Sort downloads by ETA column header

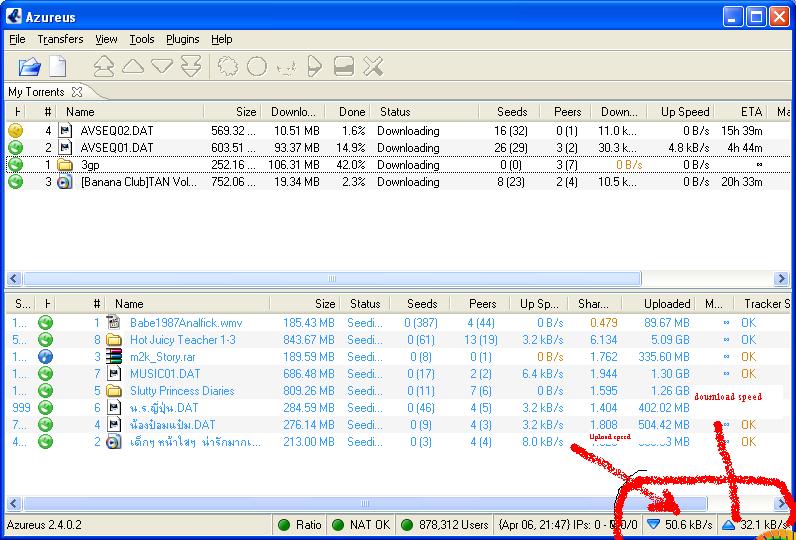pyautogui.click(x=741, y=112)
